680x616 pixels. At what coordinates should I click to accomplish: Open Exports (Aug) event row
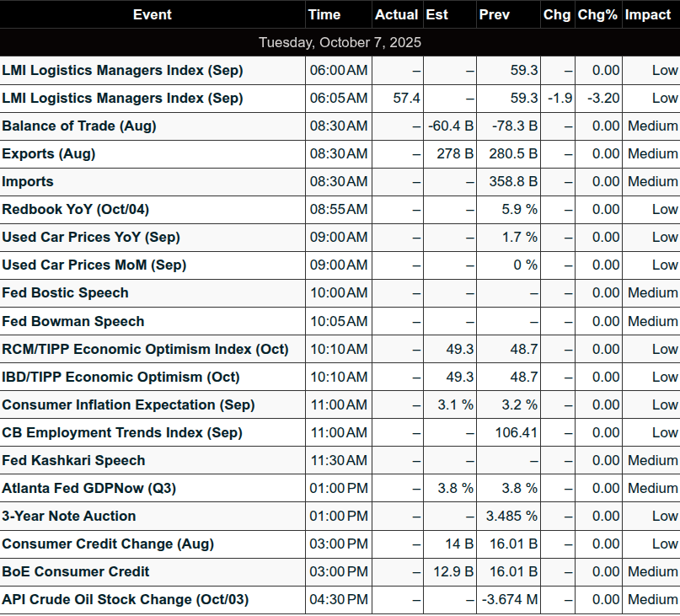(x=49, y=154)
